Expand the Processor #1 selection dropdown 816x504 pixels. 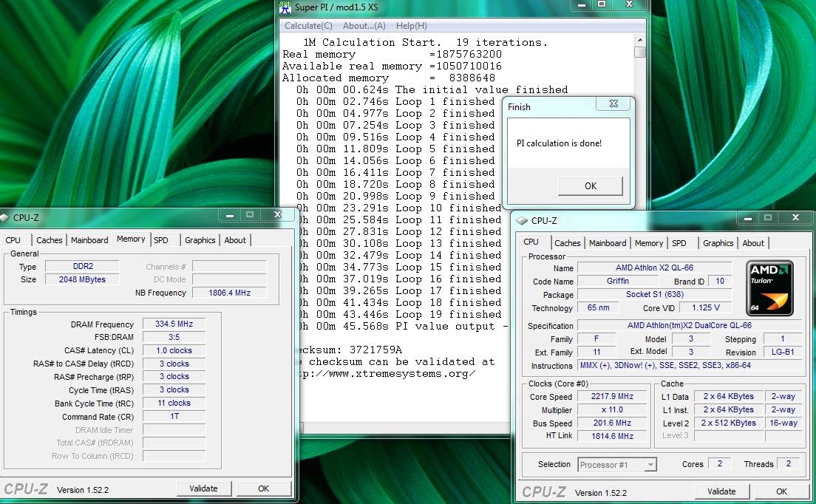click(x=650, y=465)
